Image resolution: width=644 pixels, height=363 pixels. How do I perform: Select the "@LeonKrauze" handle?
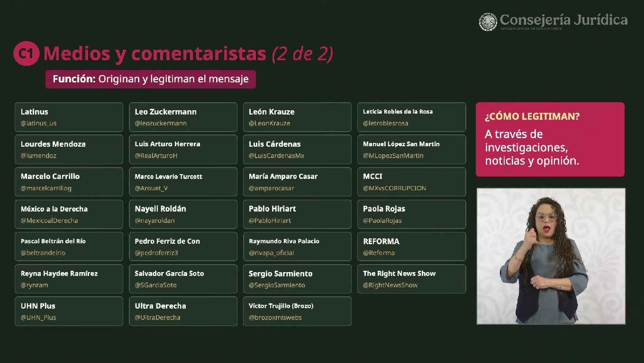(270, 124)
